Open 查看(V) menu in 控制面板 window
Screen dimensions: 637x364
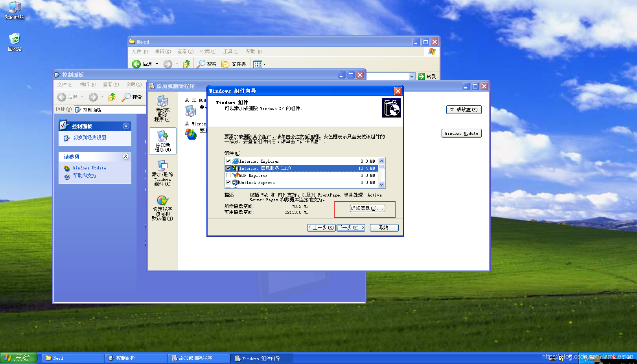[111, 85]
